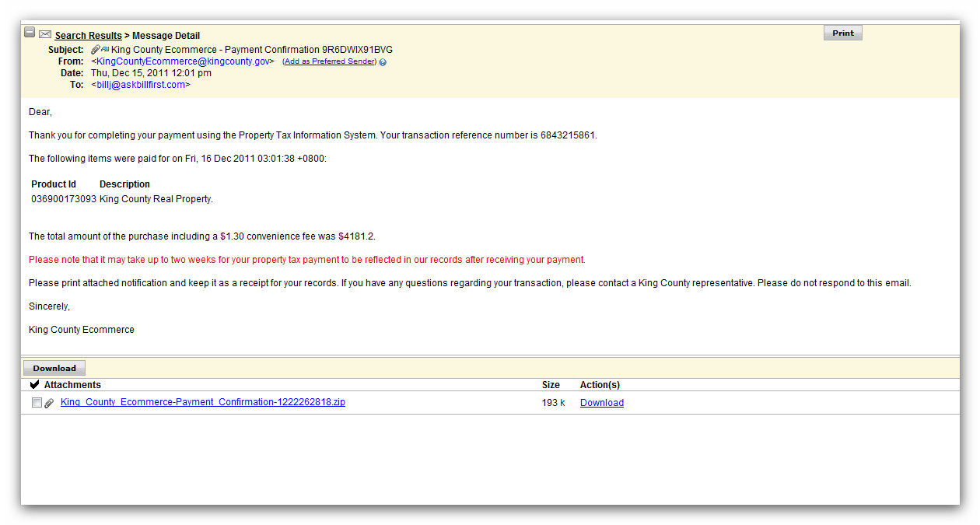Open King_County_Ecommerce-Payment_Confirmation zip file link
This screenshot has height=525, width=980.
[x=202, y=402]
